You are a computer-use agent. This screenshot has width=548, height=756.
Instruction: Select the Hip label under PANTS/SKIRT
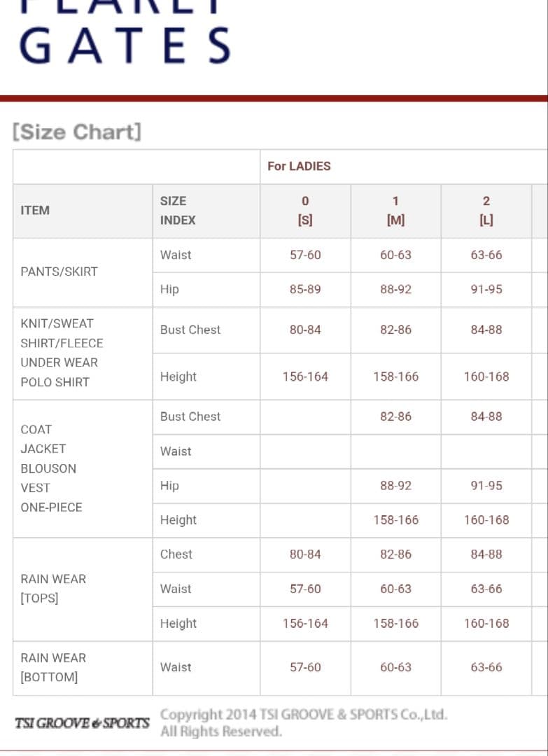(x=169, y=289)
